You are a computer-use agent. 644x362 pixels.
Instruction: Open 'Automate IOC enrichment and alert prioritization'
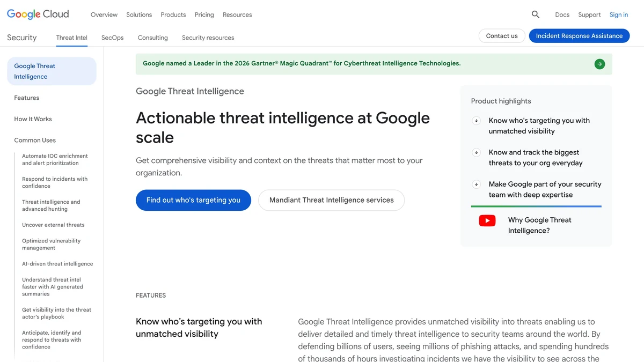click(55, 159)
